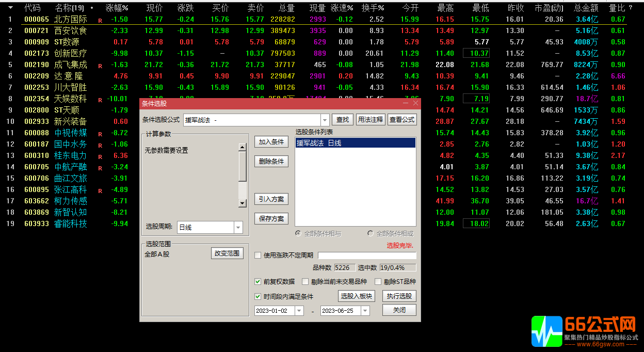Uncheck 前复权数据 checkbox

pyautogui.click(x=258, y=282)
